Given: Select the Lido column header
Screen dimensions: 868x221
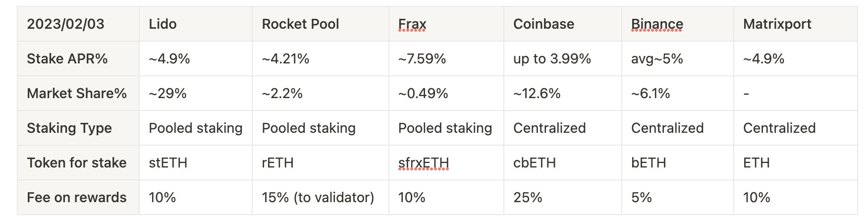Looking at the screenshot, I should [x=196, y=24].
